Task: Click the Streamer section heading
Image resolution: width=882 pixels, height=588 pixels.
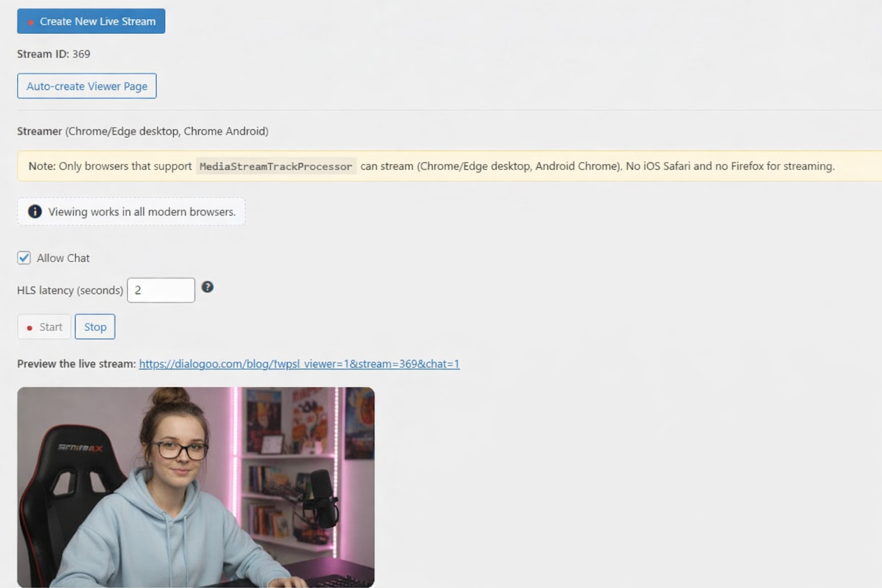Action: pyautogui.click(x=40, y=131)
